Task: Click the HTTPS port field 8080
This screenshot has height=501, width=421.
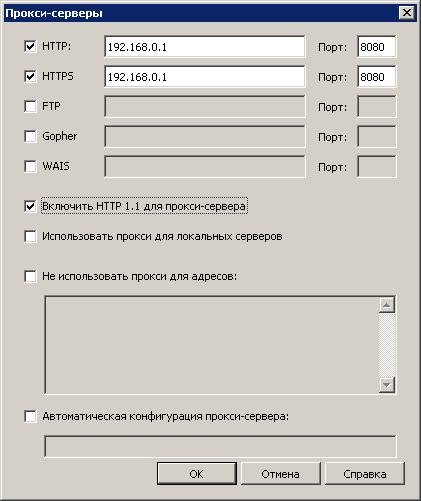Action: (x=377, y=77)
